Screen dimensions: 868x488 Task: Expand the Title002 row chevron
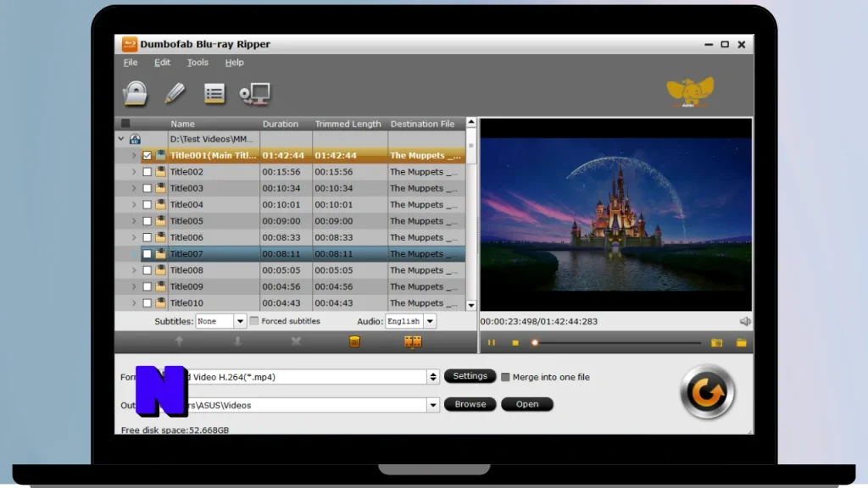133,172
